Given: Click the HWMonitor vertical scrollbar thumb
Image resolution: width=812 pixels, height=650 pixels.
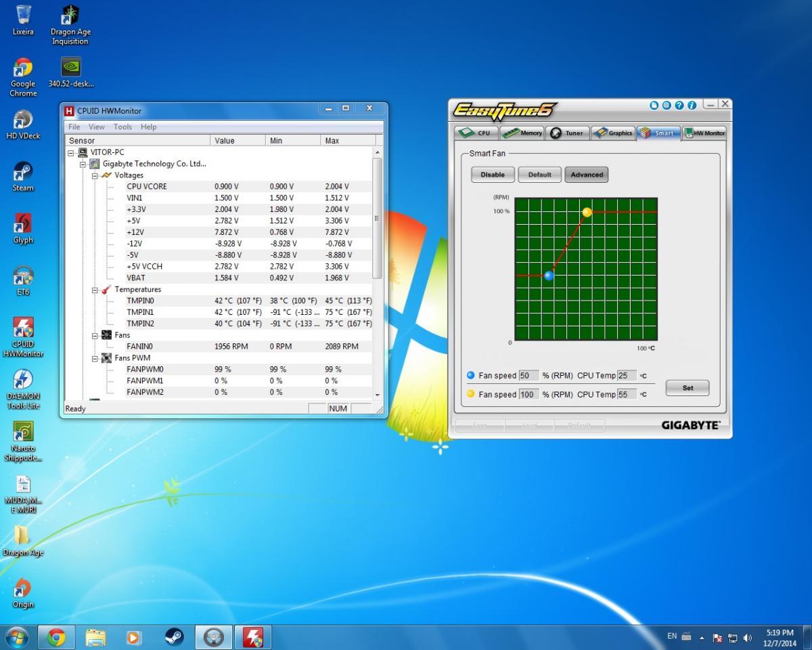Looking at the screenshot, I should pos(378,217).
